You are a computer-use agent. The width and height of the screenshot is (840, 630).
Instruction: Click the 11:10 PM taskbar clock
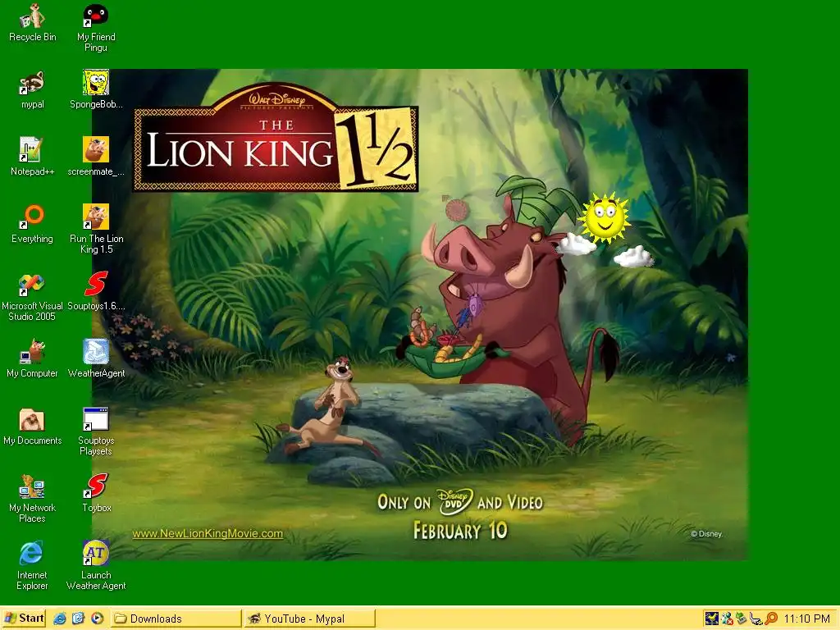click(x=807, y=619)
